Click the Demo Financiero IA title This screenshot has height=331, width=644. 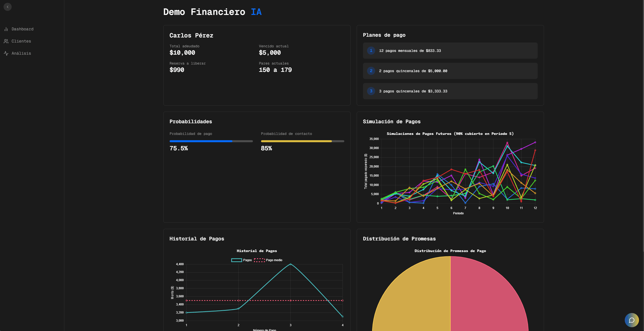tap(212, 12)
